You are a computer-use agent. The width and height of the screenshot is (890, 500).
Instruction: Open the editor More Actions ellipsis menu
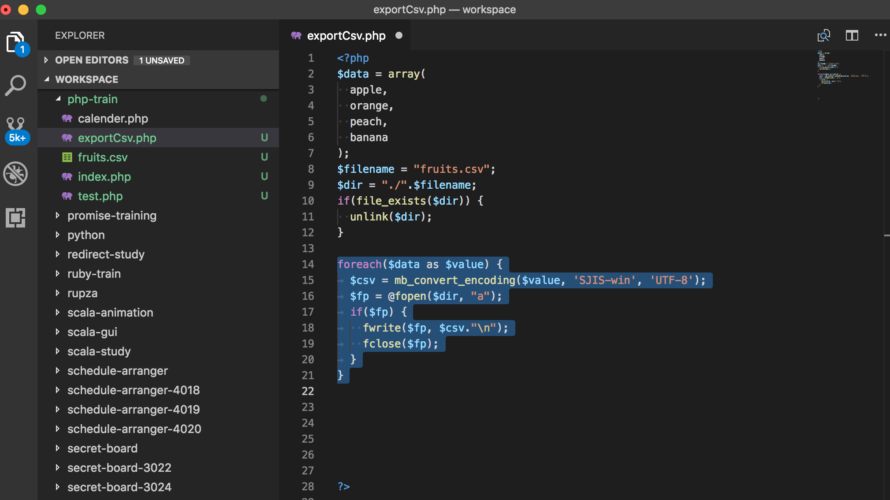(x=880, y=35)
